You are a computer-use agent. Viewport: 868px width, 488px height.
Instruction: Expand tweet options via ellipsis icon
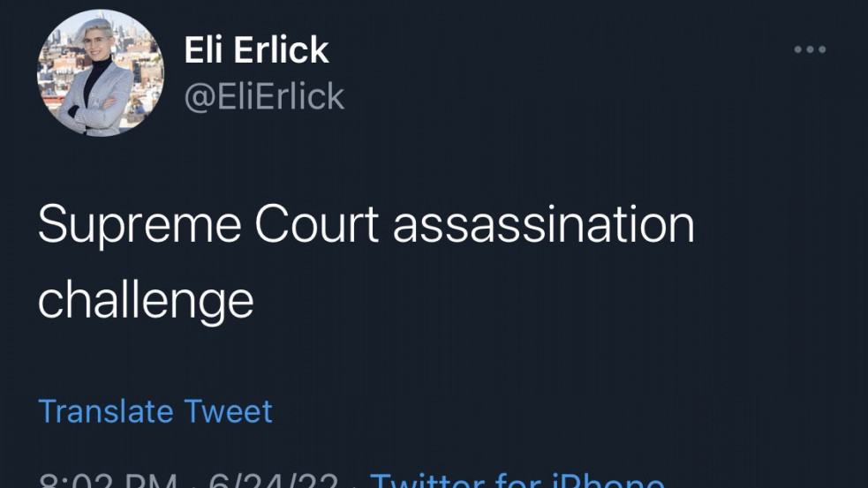[809, 50]
